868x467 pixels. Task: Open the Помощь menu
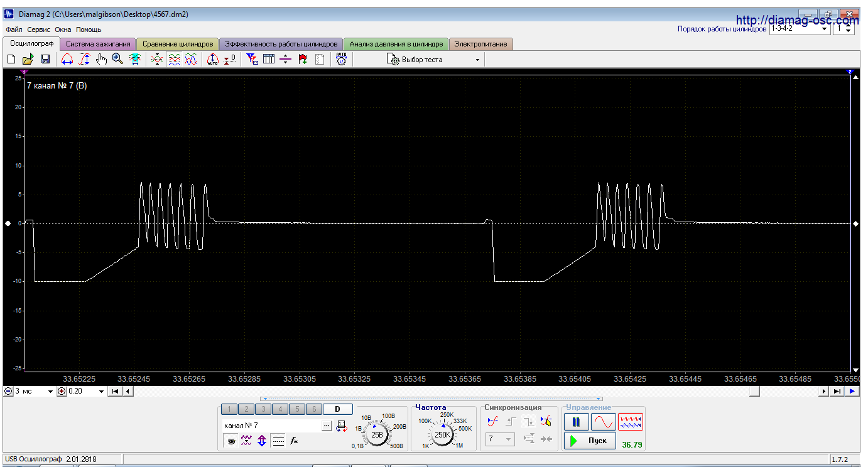89,30
